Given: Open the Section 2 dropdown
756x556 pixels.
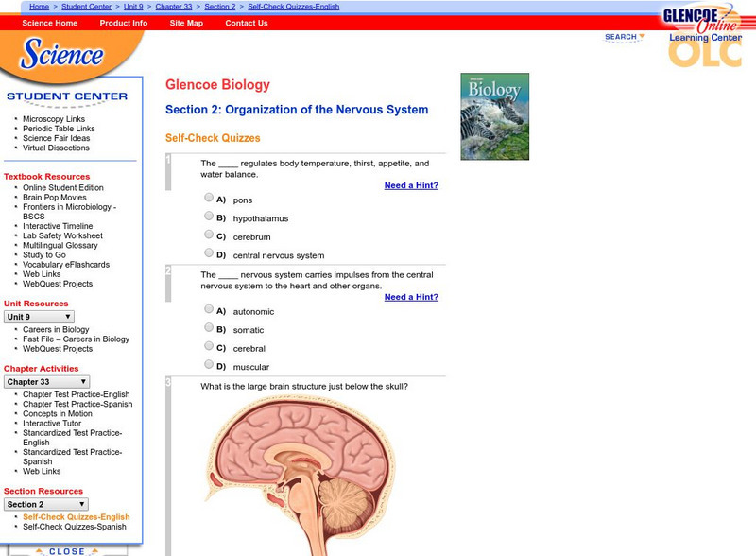Looking at the screenshot, I should [46, 504].
